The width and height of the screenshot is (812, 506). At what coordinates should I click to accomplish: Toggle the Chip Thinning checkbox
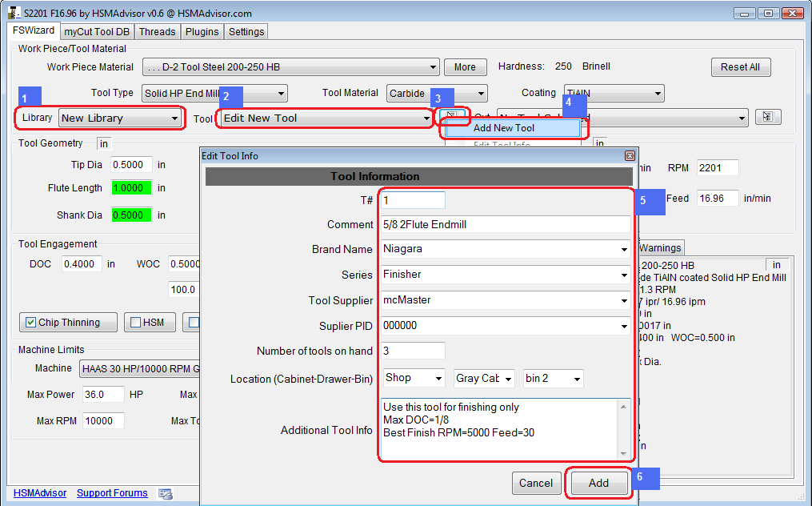click(31, 323)
